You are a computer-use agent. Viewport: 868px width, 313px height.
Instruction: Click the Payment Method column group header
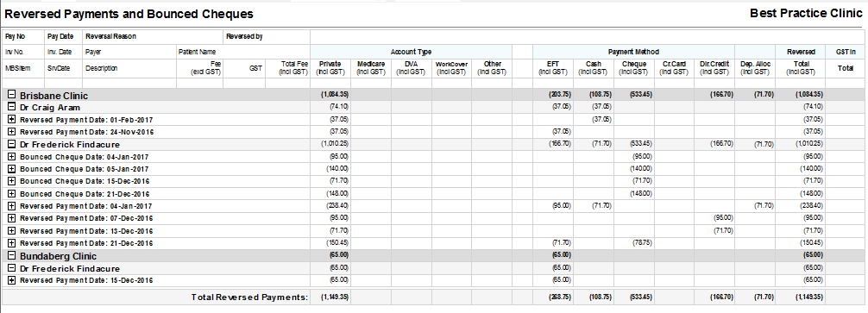click(x=633, y=52)
